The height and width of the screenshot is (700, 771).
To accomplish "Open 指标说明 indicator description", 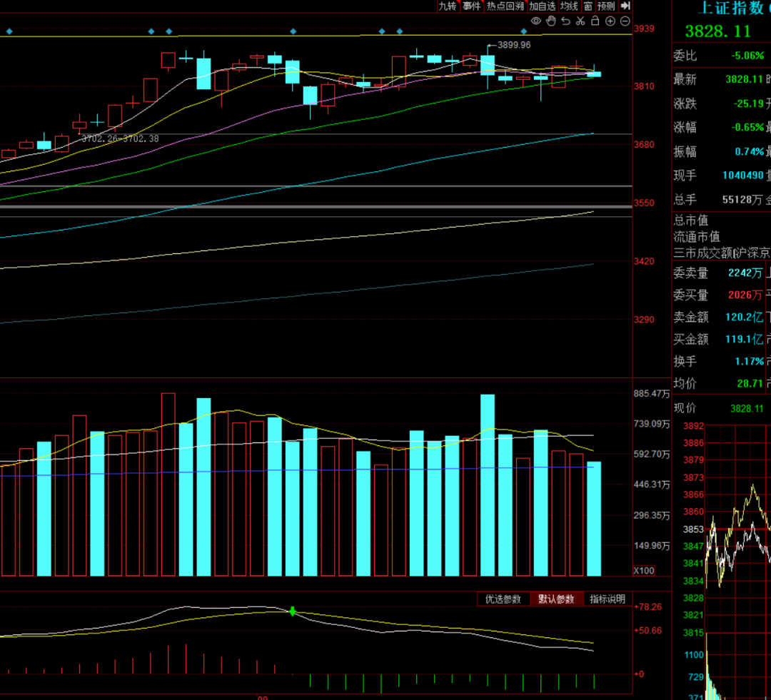I will 608,599.
